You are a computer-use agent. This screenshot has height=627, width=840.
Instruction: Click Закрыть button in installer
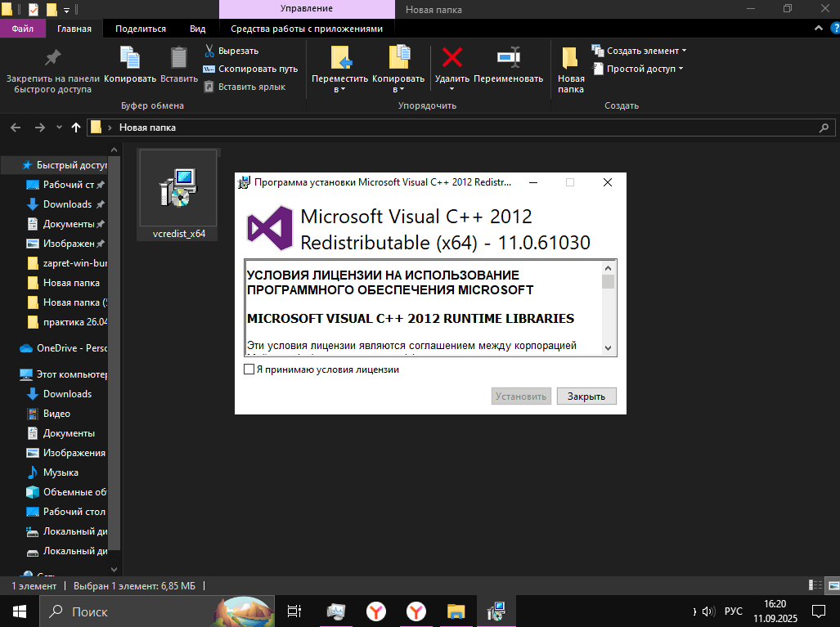point(586,396)
